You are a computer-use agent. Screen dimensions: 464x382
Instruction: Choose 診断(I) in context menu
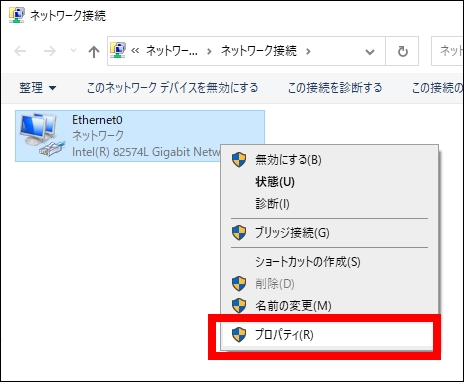pos(329,204)
